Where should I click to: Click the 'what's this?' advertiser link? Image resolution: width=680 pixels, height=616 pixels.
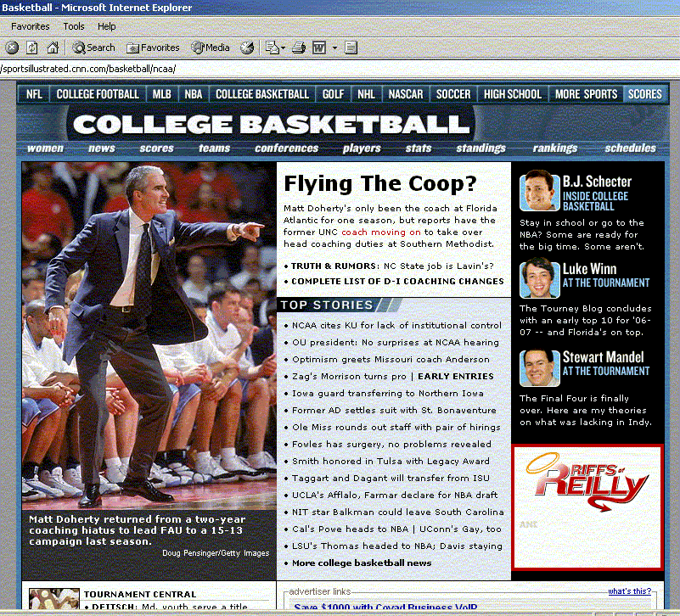[x=629, y=591]
